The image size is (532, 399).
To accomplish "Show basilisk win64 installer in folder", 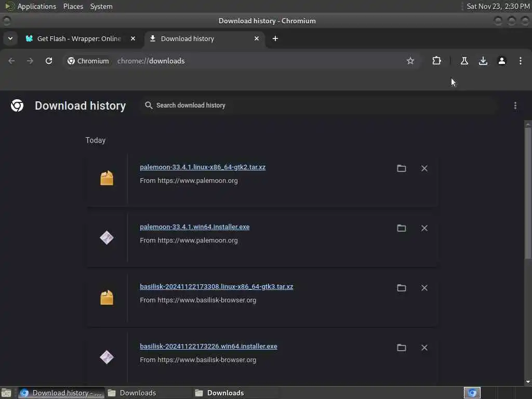I will (402, 348).
